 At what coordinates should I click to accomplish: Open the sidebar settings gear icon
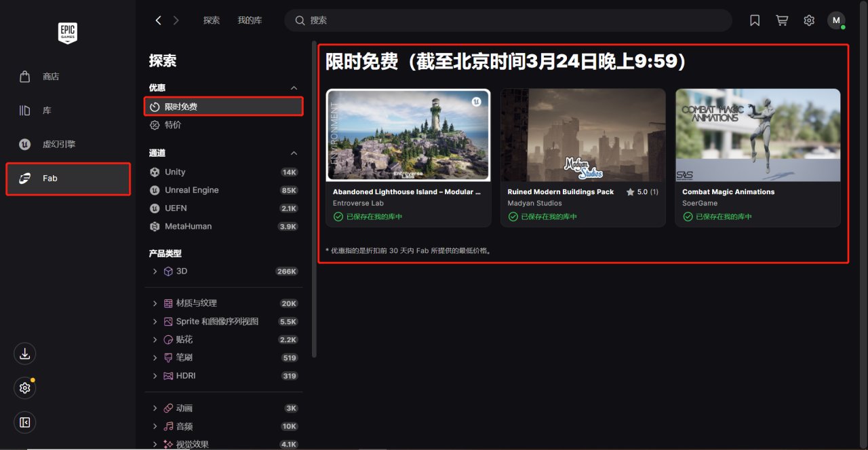click(25, 388)
